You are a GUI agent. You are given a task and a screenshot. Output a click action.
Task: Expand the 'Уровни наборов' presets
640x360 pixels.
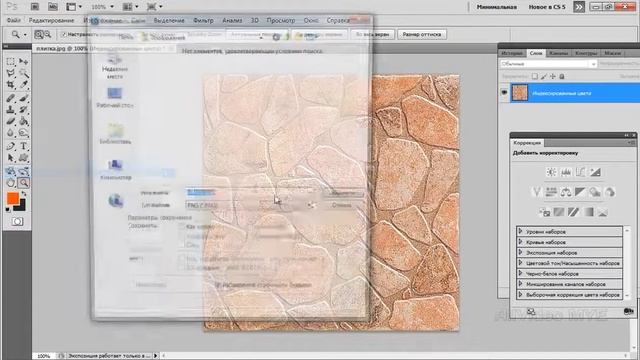tap(520, 231)
